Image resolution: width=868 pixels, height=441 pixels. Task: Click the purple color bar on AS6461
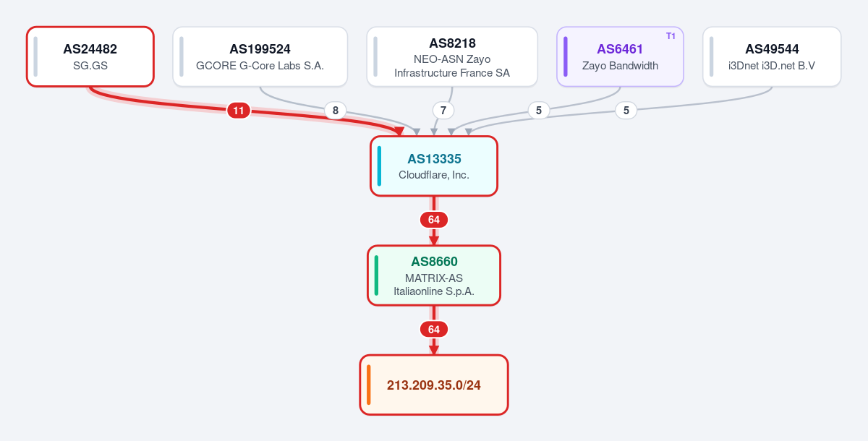pos(566,56)
